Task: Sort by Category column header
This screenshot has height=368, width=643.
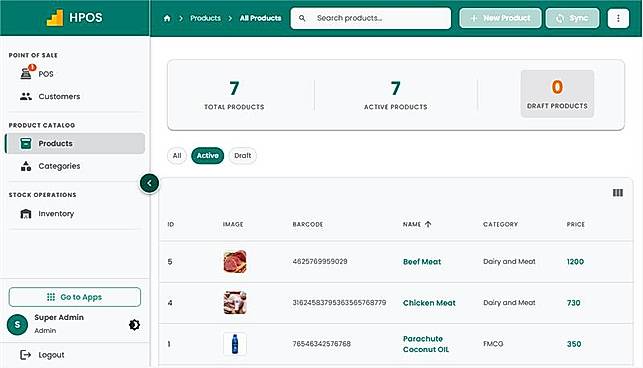Action: pyautogui.click(x=500, y=224)
